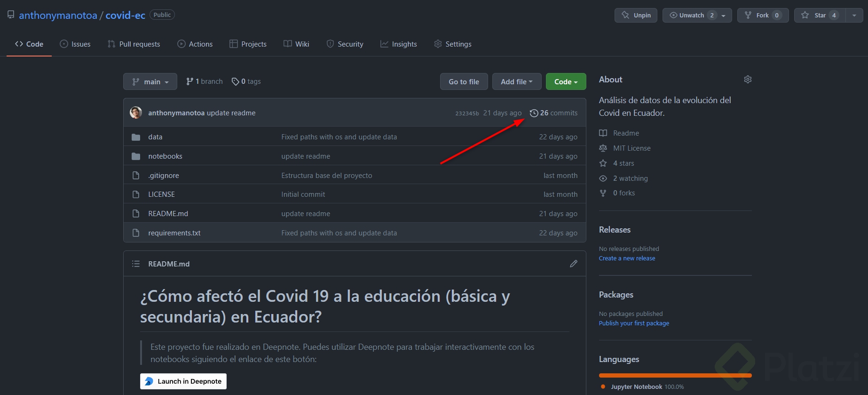868x395 pixels.
Task: Open the 'Initial commit' message link
Action: [303, 194]
